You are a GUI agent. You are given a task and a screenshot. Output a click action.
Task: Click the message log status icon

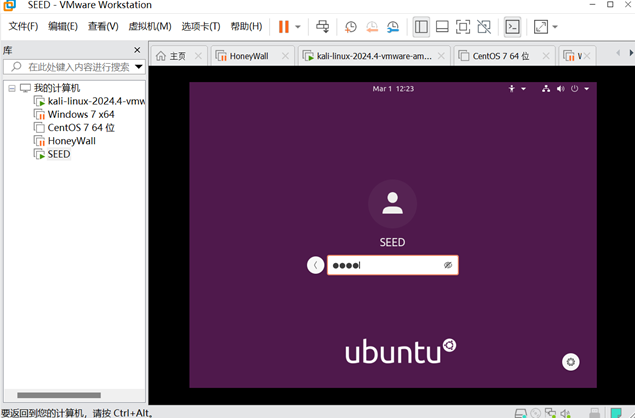[616, 413]
